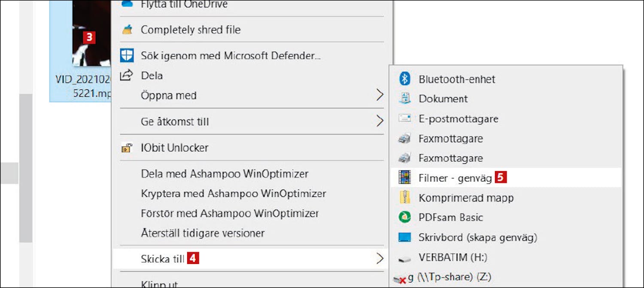The width and height of the screenshot is (644, 288).
Task: Click the VERBATIM (H:) drive icon
Action: click(x=404, y=259)
